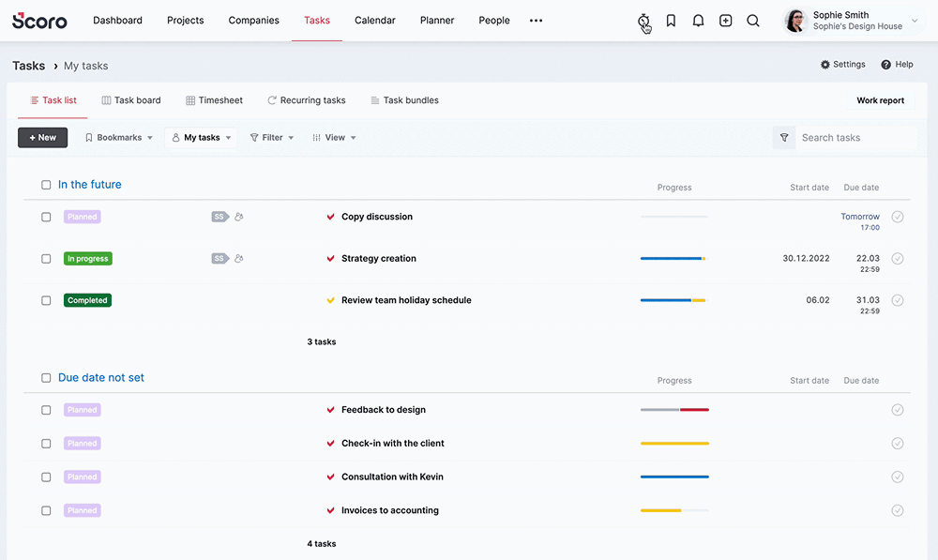Mark Copy discussion as done

[x=898, y=217]
